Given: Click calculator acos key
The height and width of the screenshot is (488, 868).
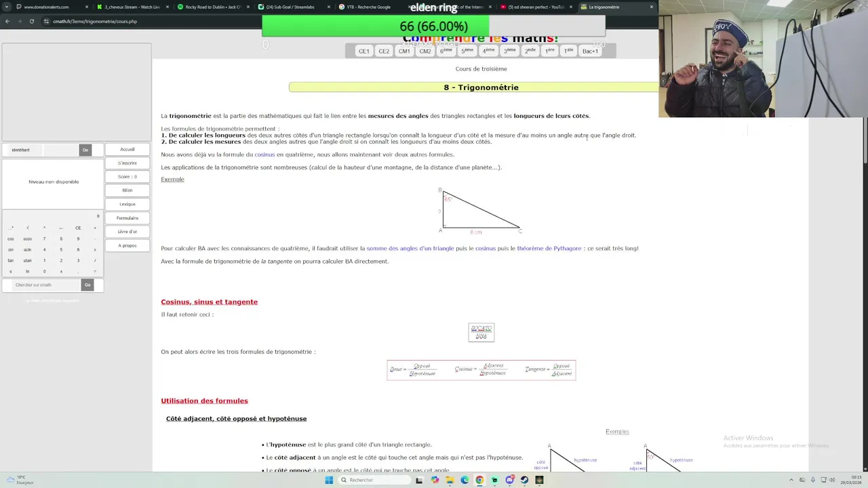Looking at the screenshot, I should click(x=27, y=239).
